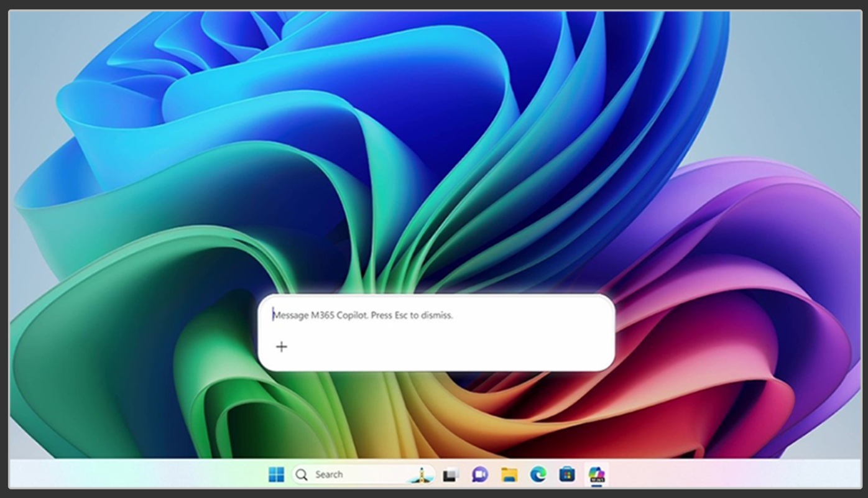Click the taskbar Search field
The height and width of the screenshot is (498, 868).
click(348, 474)
